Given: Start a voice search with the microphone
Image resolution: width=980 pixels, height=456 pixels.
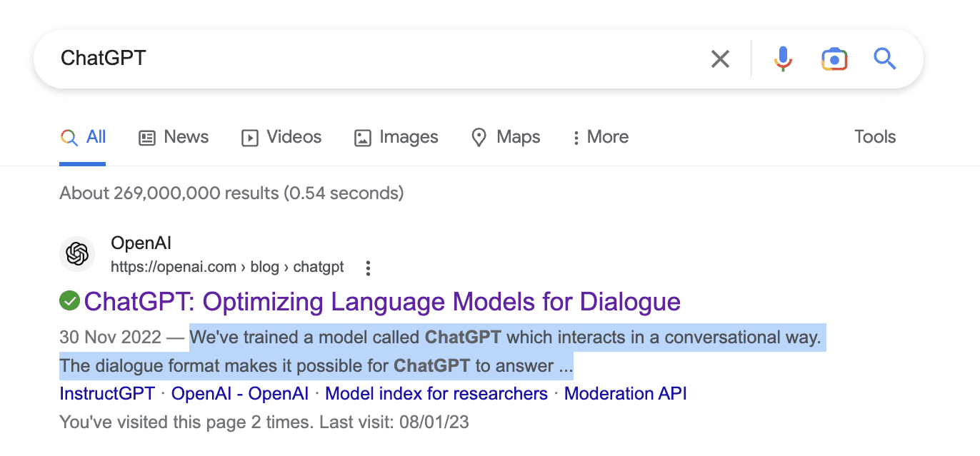Looking at the screenshot, I should [x=783, y=59].
